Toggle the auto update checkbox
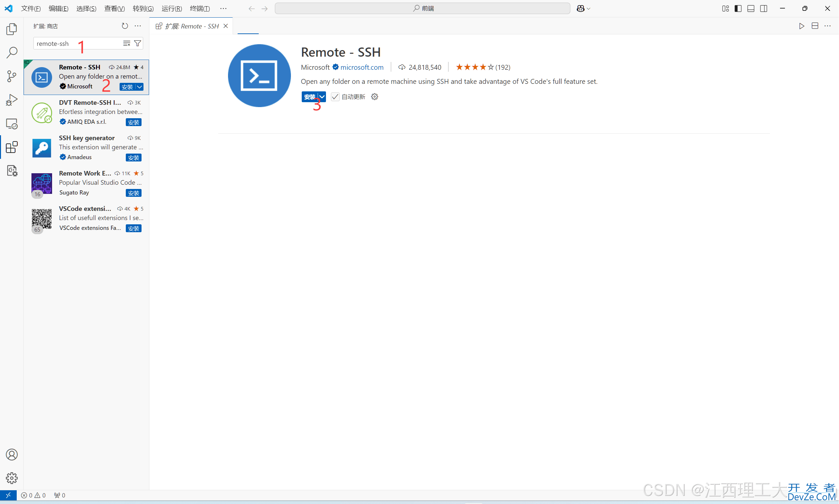Screen dimensions: 839x504 tap(335, 97)
